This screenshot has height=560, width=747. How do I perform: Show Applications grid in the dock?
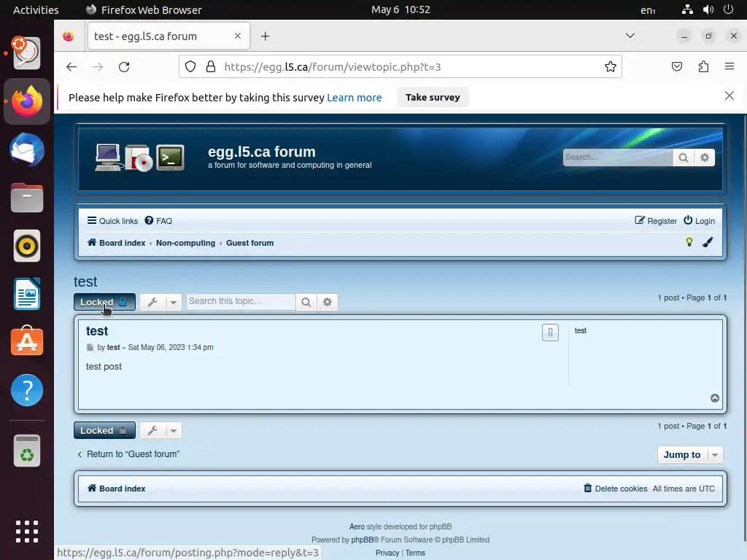click(x=27, y=531)
